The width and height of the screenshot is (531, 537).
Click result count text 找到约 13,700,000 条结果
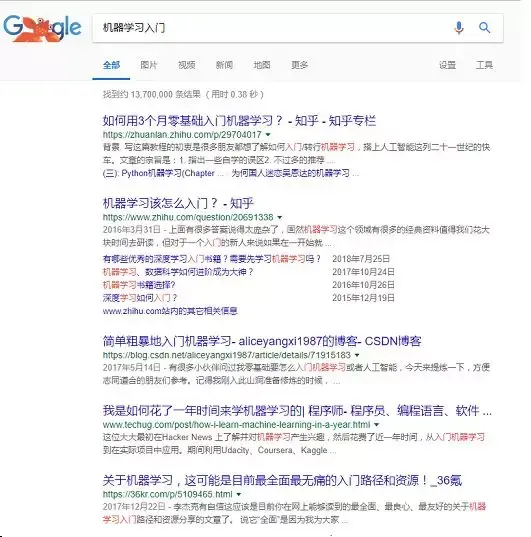[152, 94]
